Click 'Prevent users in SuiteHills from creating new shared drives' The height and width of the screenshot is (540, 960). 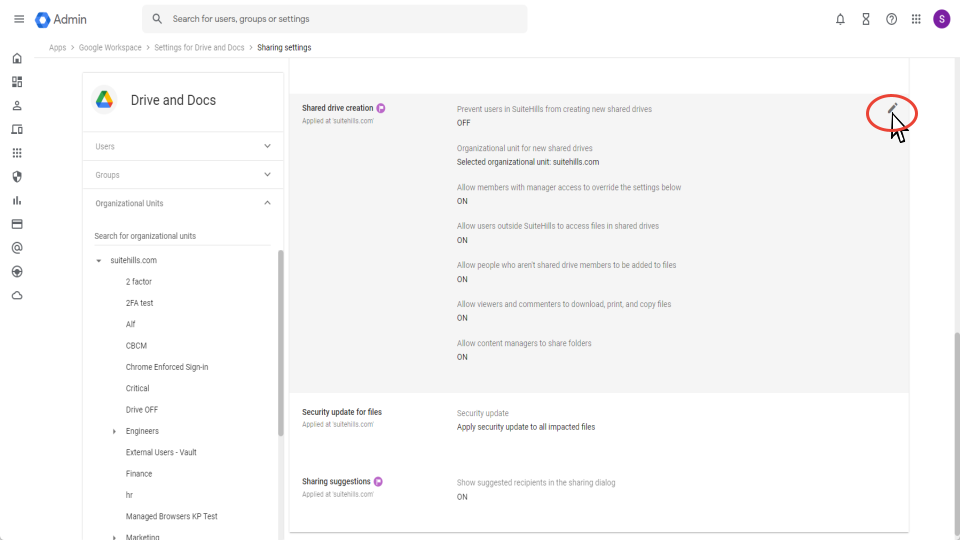pos(554,110)
